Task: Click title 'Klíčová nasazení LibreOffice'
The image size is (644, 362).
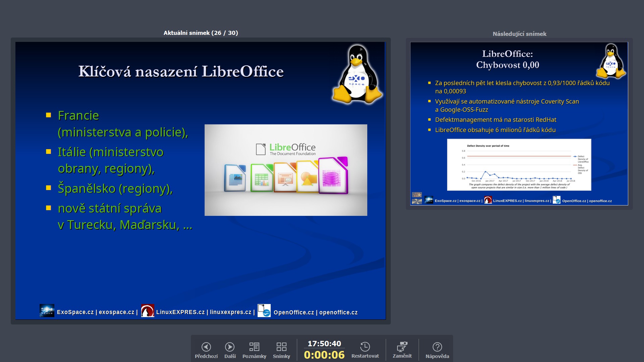Action: [181, 71]
